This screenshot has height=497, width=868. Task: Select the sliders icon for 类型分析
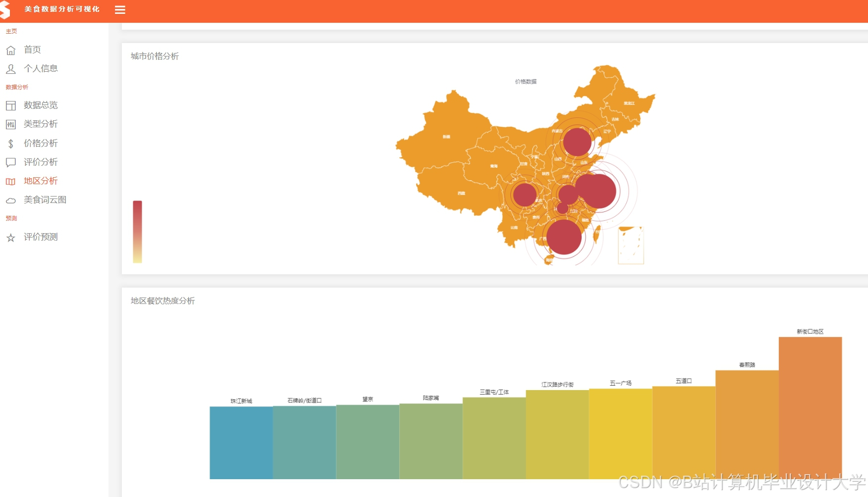[x=11, y=124]
